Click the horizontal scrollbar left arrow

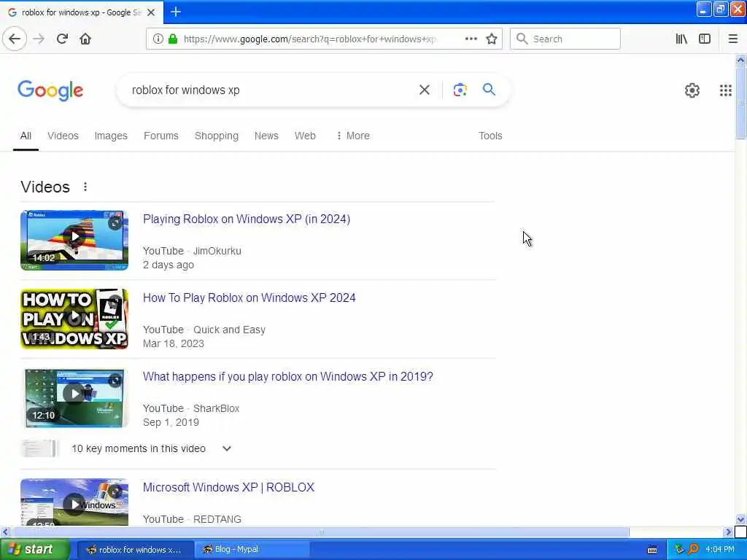5,532
